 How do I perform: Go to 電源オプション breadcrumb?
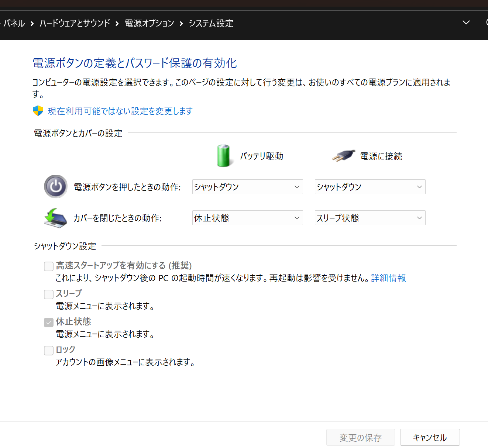[x=150, y=23]
